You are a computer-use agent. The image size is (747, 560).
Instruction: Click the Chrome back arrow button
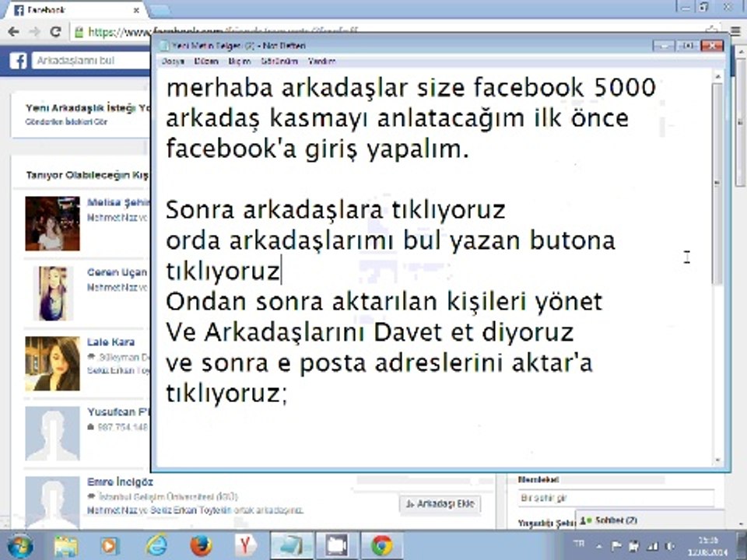coord(14,32)
